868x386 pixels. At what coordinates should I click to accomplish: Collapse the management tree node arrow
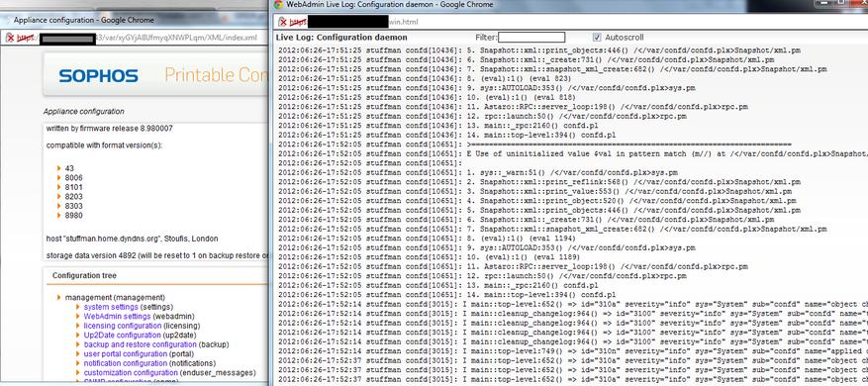click(59, 297)
